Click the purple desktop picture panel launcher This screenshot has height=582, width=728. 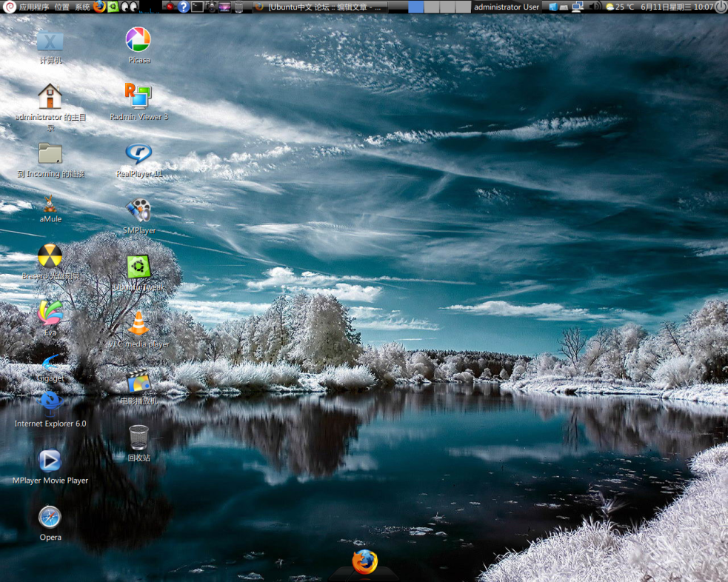(224, 7)
